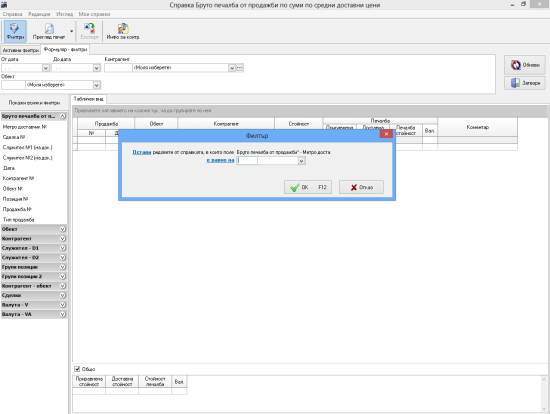
Task: Open Преглед печат print preview icon
Action: 49,31
